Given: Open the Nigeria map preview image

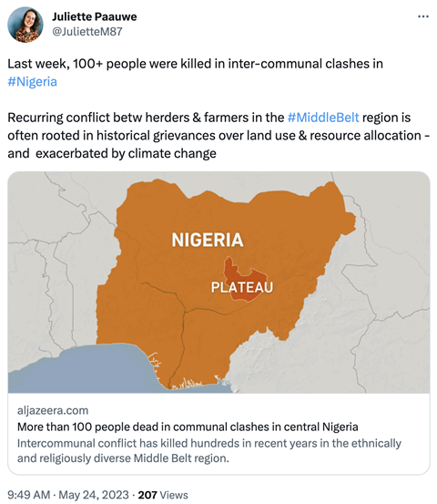Looking at the screenshot, I should tap(218, 283).
